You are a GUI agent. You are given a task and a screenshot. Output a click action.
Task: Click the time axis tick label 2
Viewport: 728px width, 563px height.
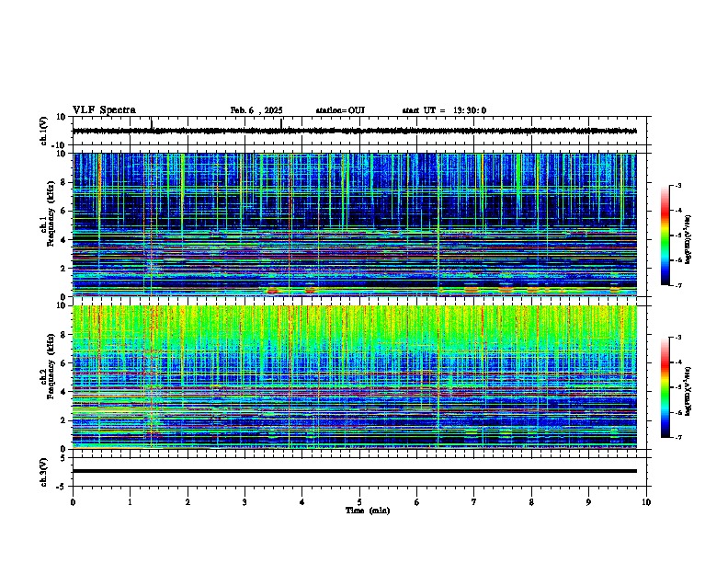pyautogui.click(x=188, y=501)
